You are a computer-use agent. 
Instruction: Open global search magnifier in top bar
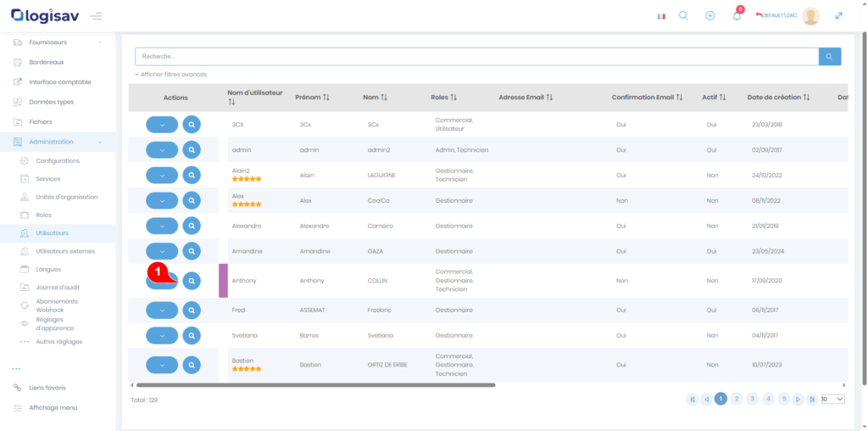[683, 16]
